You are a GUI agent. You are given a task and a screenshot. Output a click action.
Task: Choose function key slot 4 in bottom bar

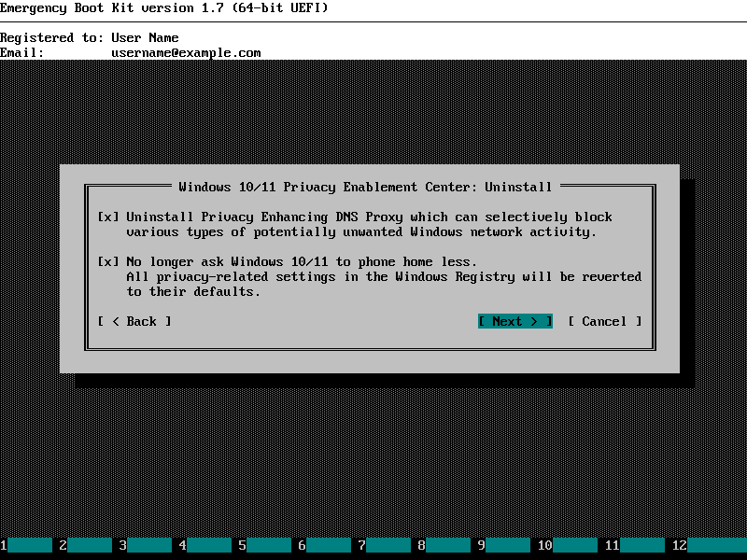208,545
